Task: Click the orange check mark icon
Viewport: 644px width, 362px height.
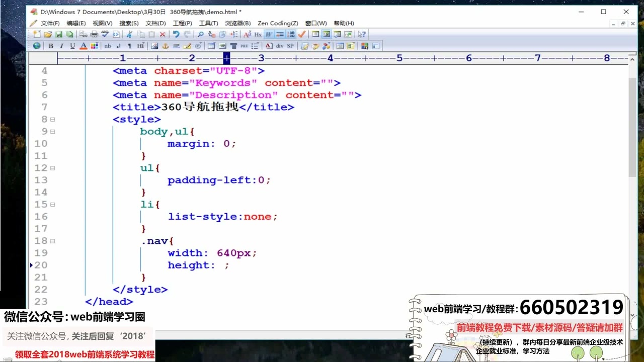Action: 302,34
